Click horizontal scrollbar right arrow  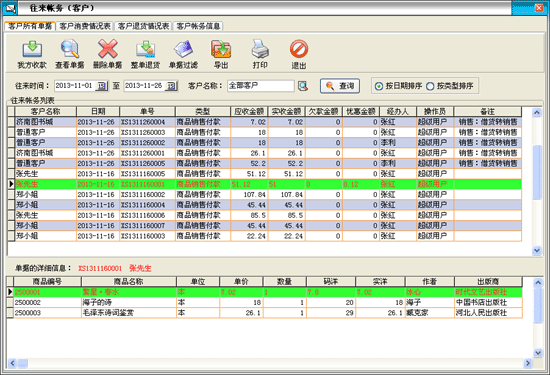[x=528, y=363]
